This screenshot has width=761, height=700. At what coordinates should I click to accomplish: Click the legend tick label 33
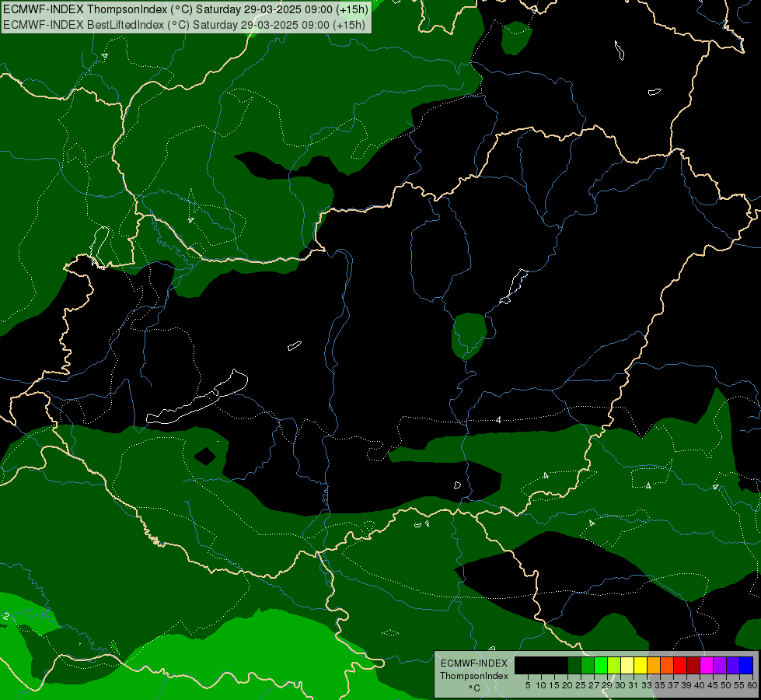(x=647, y=685)
